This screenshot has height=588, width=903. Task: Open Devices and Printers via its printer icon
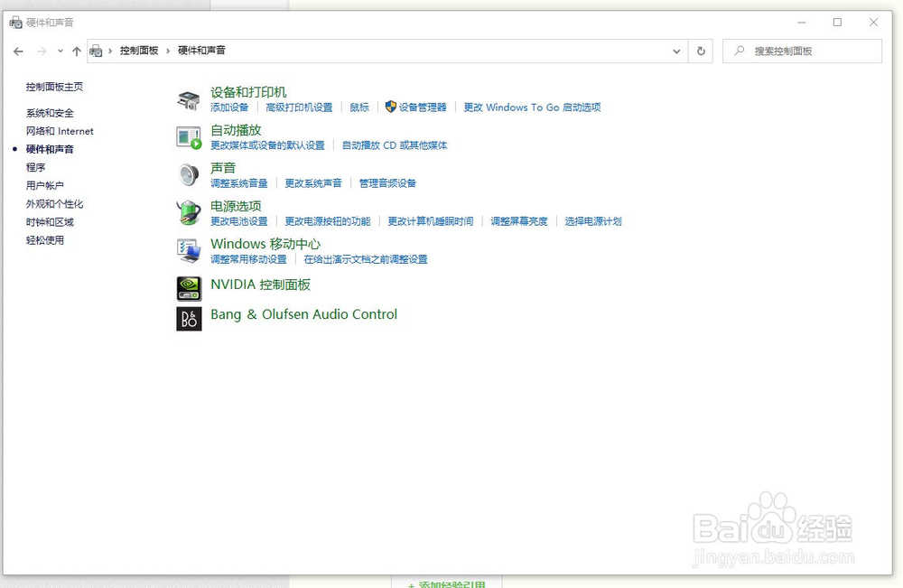pyautogui.click(x=189, y=99)
